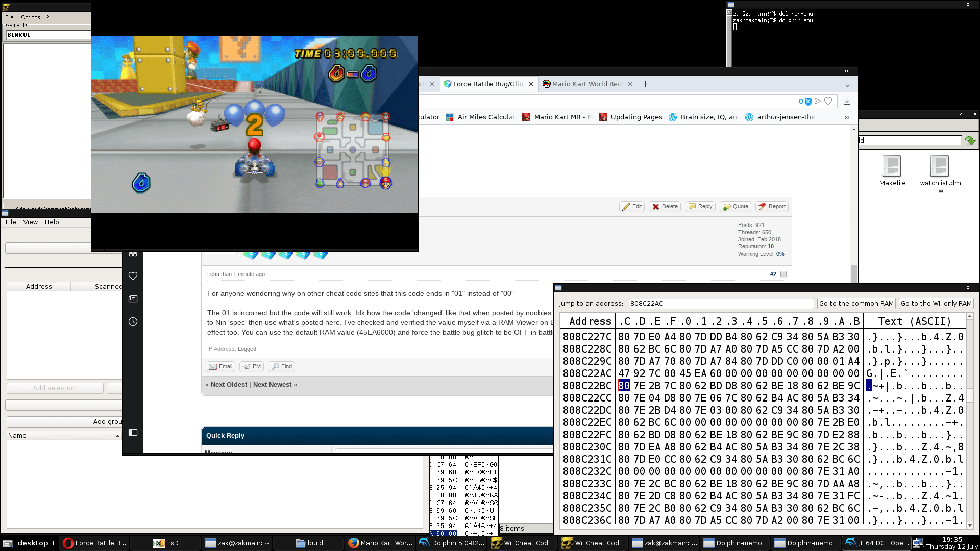Click the Game ID input field
The height and width of the screenshot is (551, 980).
48,35
